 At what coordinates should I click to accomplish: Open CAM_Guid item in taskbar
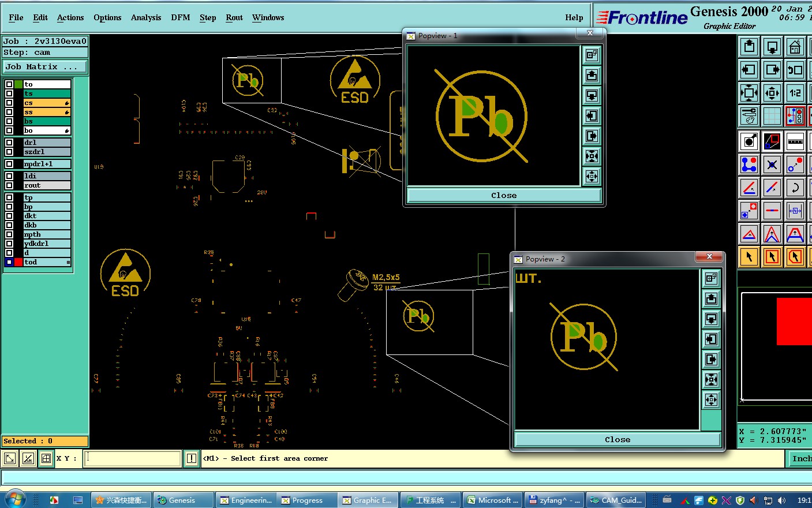point(616,500)
